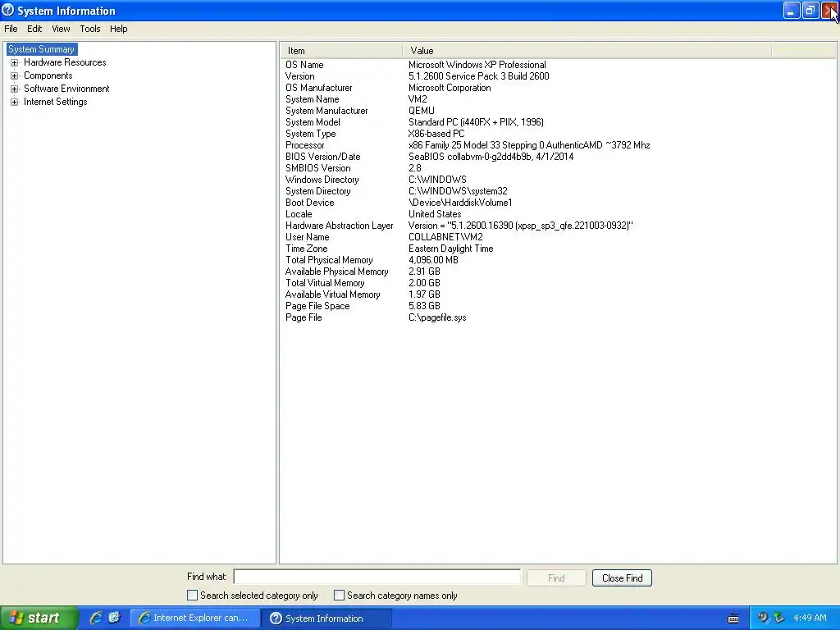Expand the Internet Settings tree node
This screenshot has width=840, height=630.
tap(15, 102)
